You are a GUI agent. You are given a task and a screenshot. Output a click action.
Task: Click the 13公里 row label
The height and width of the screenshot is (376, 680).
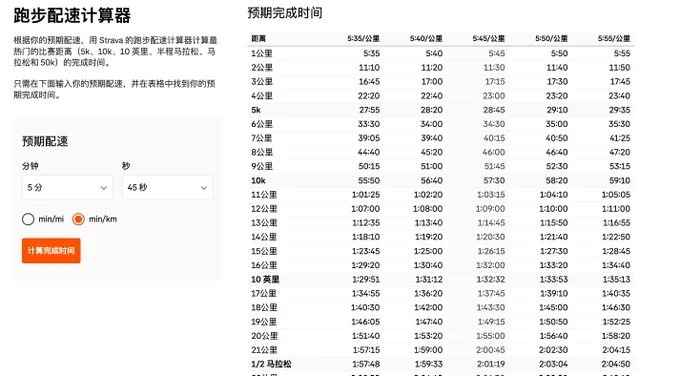[264, 223]
